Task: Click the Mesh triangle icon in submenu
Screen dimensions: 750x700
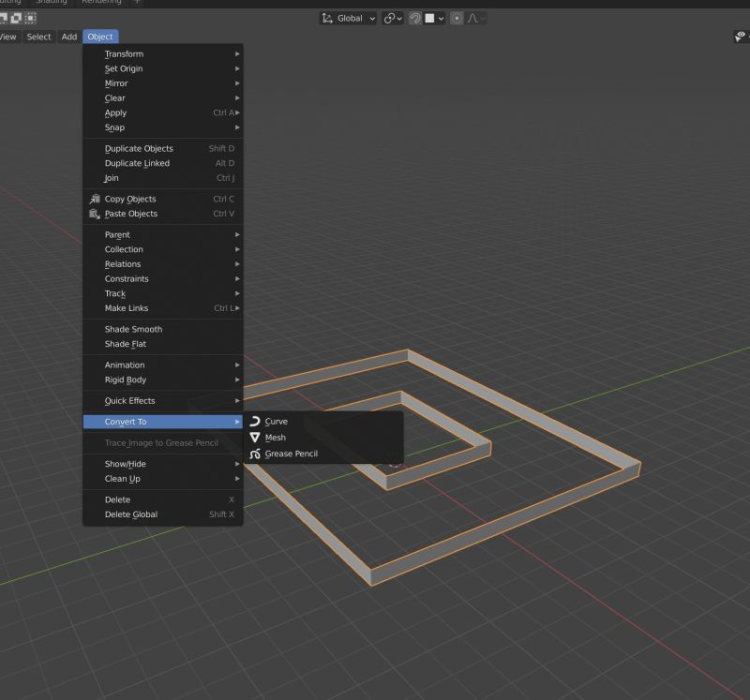Action: (x=255, y=438)
